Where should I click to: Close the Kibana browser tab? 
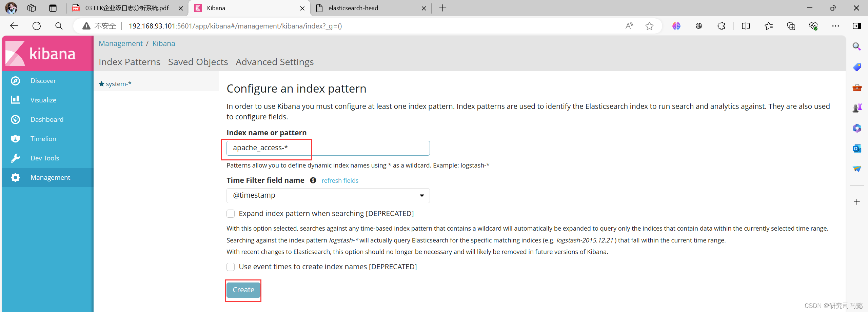(302, 8)
